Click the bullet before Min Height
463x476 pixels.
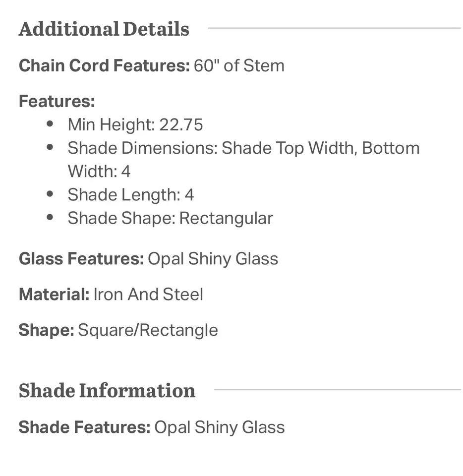coord(50,124)
